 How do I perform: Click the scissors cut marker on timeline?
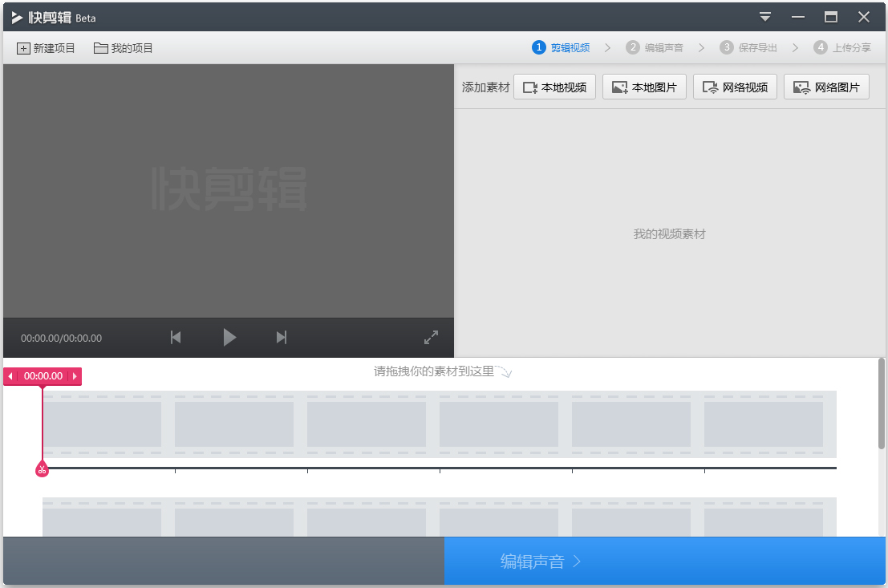click(x=42, y=469)
